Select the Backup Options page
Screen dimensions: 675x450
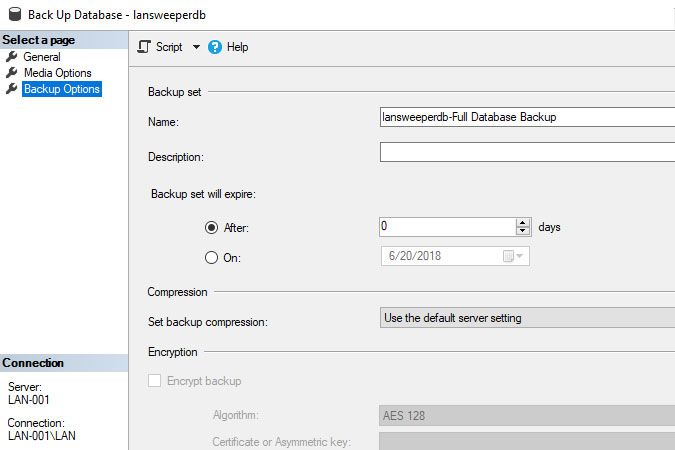click(61, 89)
